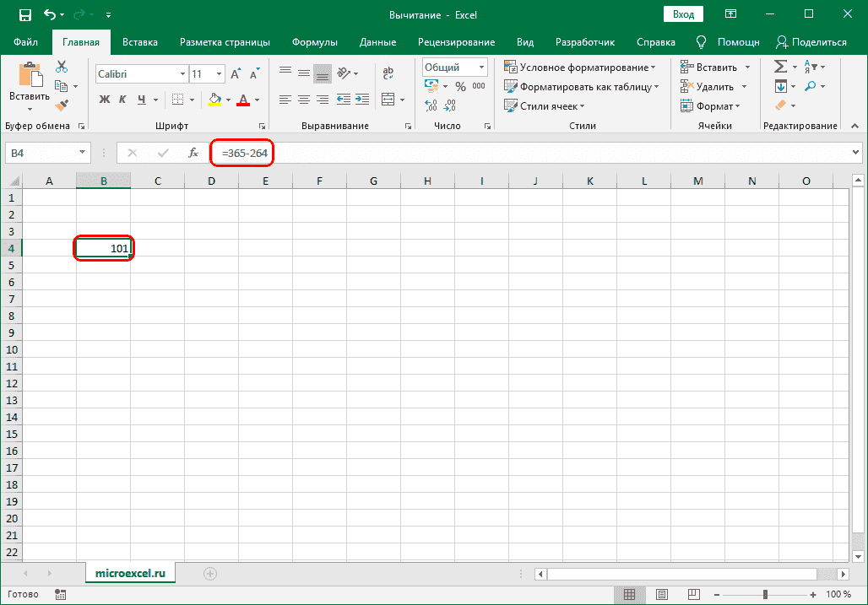Select the Format Painter brush icon
The height and width of the screenshot is (605, 868).
(62, 105)
